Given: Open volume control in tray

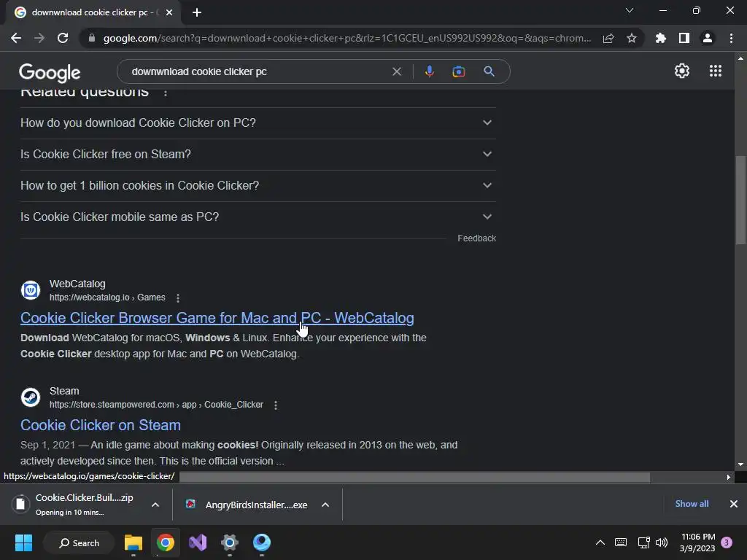Looking at the screenshot, I should point(662,542).
